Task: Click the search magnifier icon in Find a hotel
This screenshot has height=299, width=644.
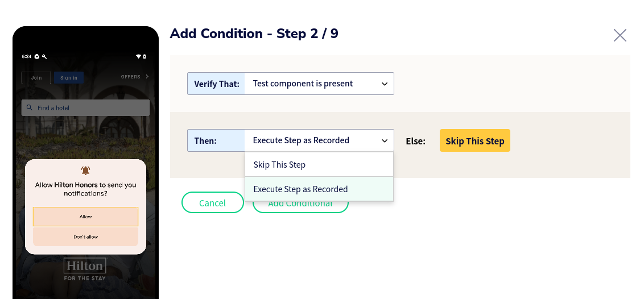Action: 29,107
